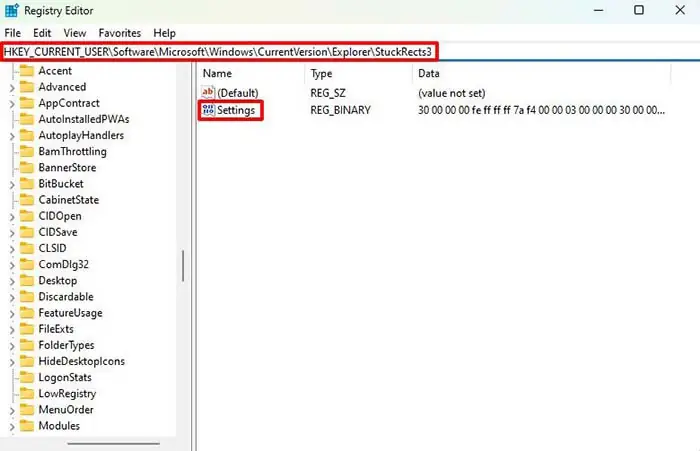The height and width of the screenshot is (451, 700).
Task: Expand the Desktop key
Action: pyautogui.click(x=12, y=282)
